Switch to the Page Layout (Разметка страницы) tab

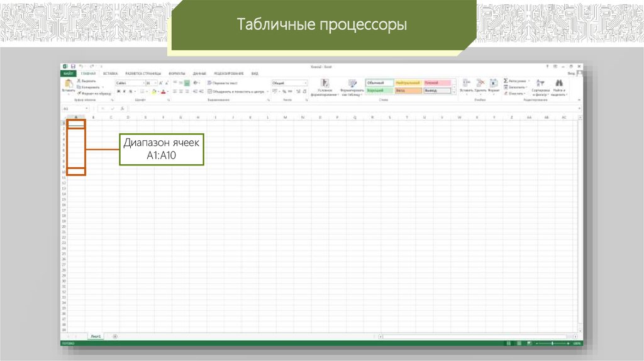point(143,74)
